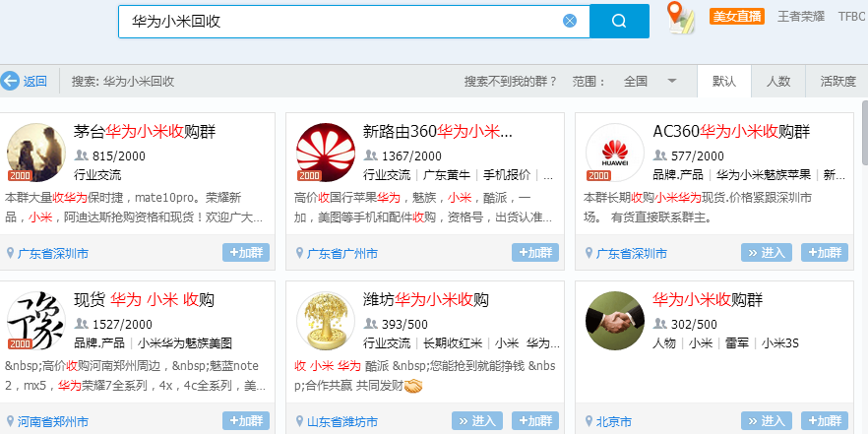The image size is (868, 434).
Task: Click 河南省郑州市 location link
Action: pos(53,422)
